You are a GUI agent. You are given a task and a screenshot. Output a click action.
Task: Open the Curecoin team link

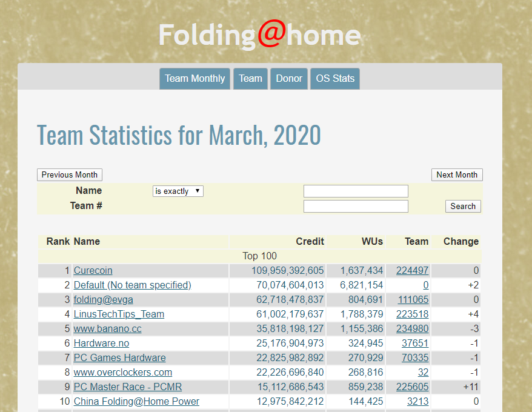pos(93,271)
